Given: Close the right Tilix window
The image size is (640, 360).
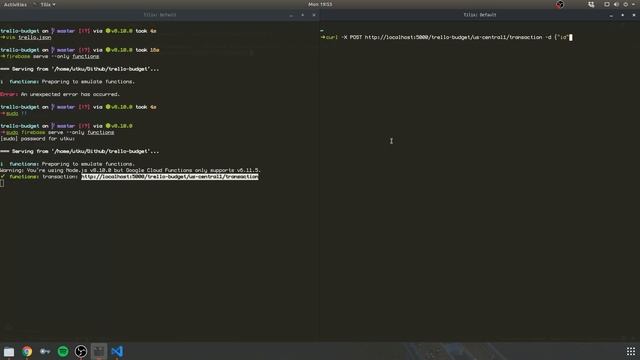Looking at the screenshot, I should pyautogui.click(x=634, y=15).
